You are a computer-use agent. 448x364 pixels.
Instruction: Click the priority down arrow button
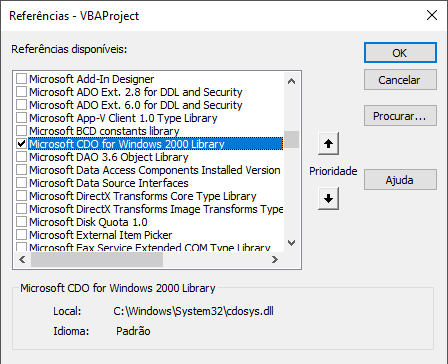click(x=328, y=199)
